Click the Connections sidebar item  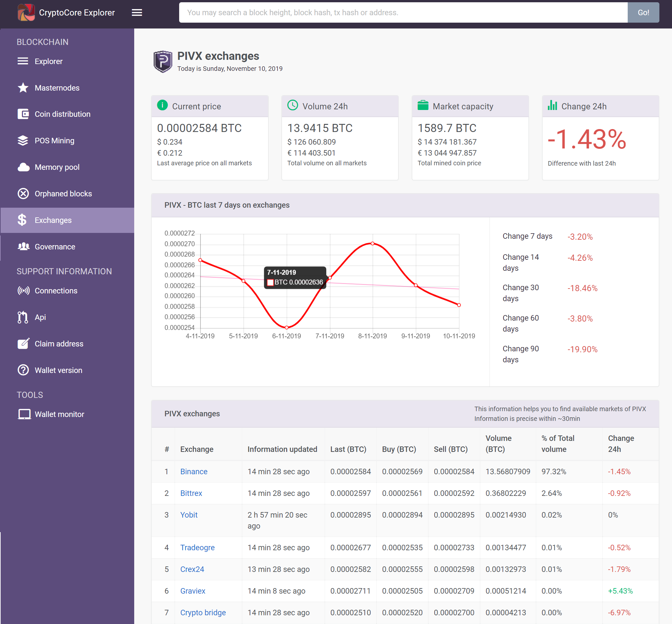point(67,291)
